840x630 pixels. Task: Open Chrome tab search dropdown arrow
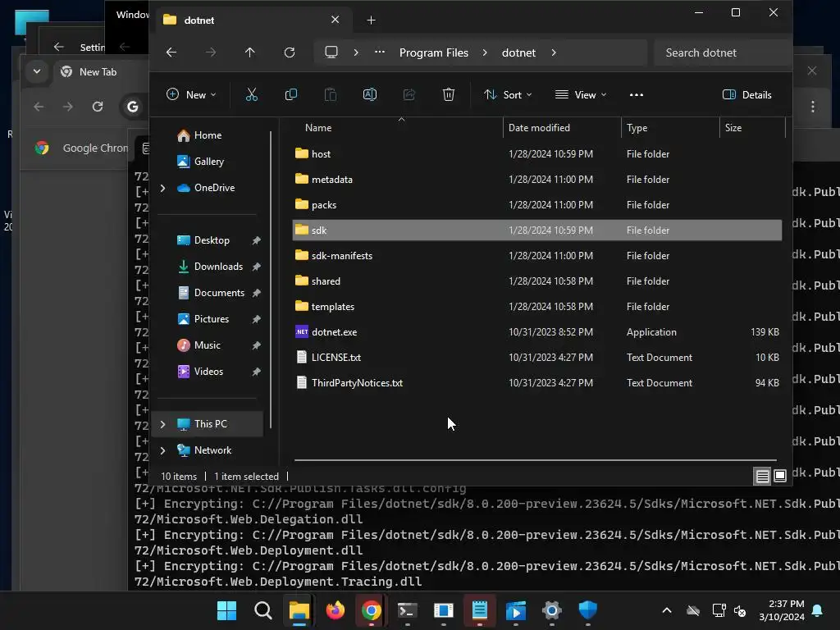(x=37, y=71)
